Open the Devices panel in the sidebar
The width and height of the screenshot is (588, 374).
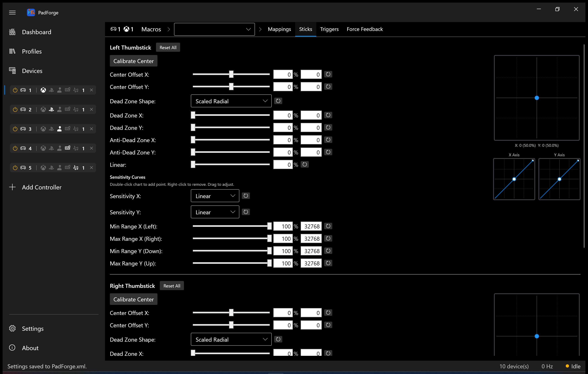click(32, 71)
